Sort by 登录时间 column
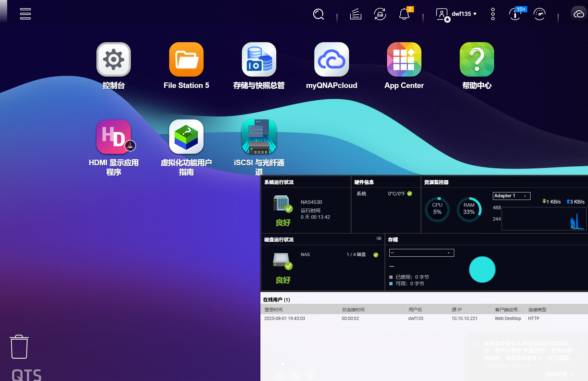 click(x=301, y=310)
